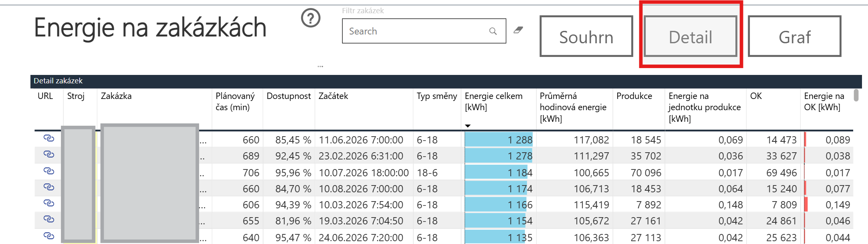Clear the filter with the eraser icon
Screen dimensions: 868x244
click(518, 30)
